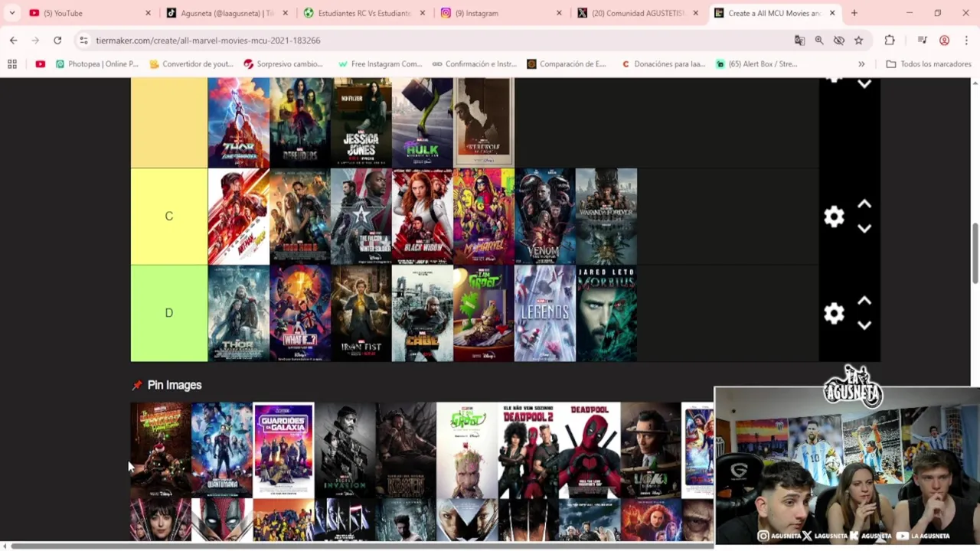Click the zoom magnifier icon in address bar

tap(819, 40)
